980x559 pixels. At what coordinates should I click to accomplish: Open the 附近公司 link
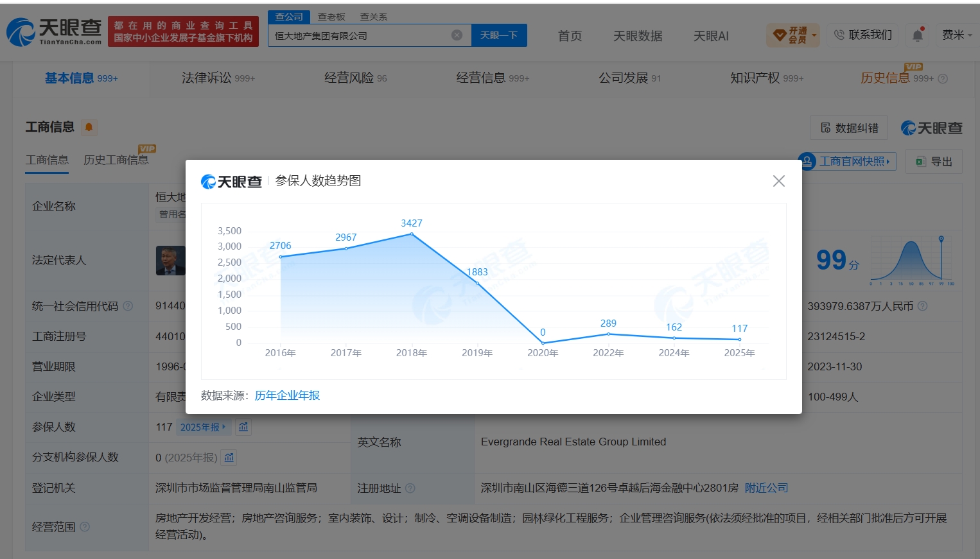pyautogui.click(x=766, y=488)
